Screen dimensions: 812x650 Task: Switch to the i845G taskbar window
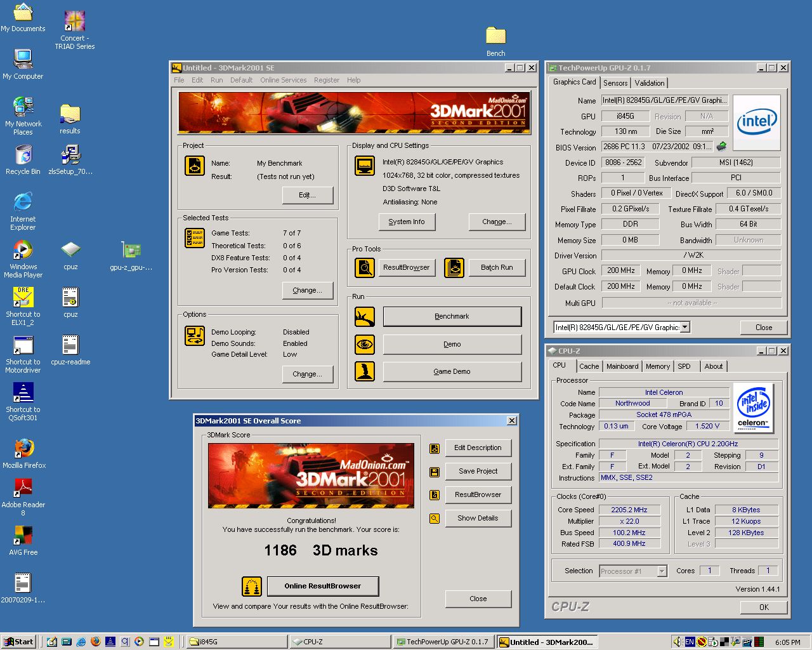pyautogui.click(x=238, y=642)
